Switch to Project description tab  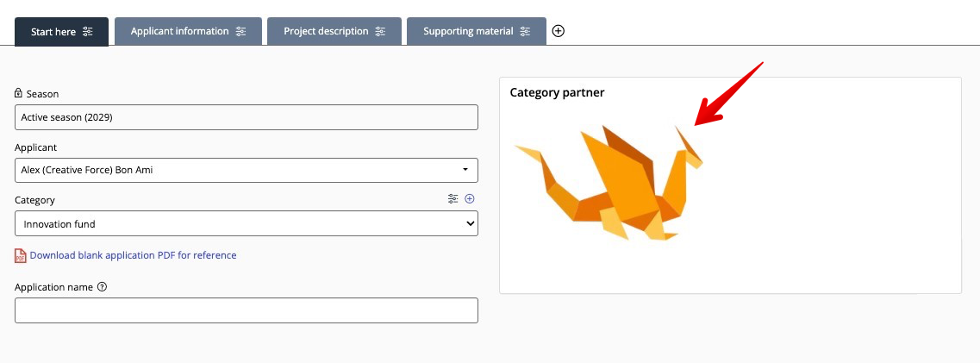pos(334,31)
